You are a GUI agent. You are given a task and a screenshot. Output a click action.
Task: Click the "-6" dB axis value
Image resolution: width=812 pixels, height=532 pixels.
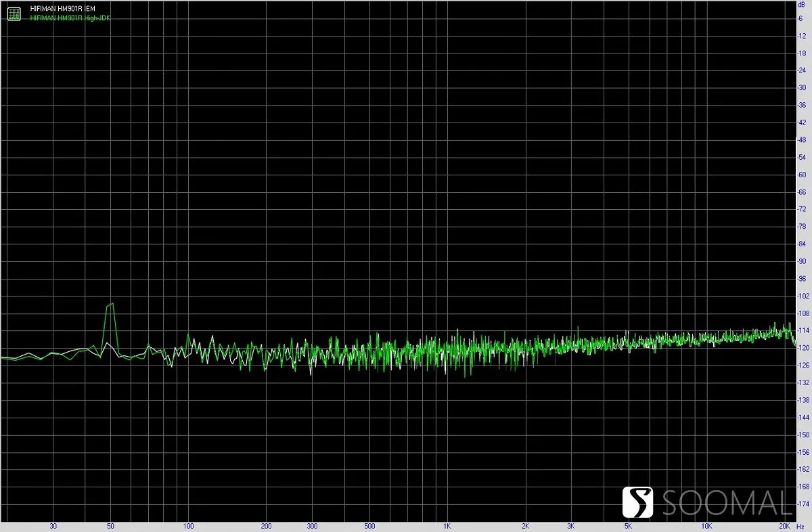801,18
